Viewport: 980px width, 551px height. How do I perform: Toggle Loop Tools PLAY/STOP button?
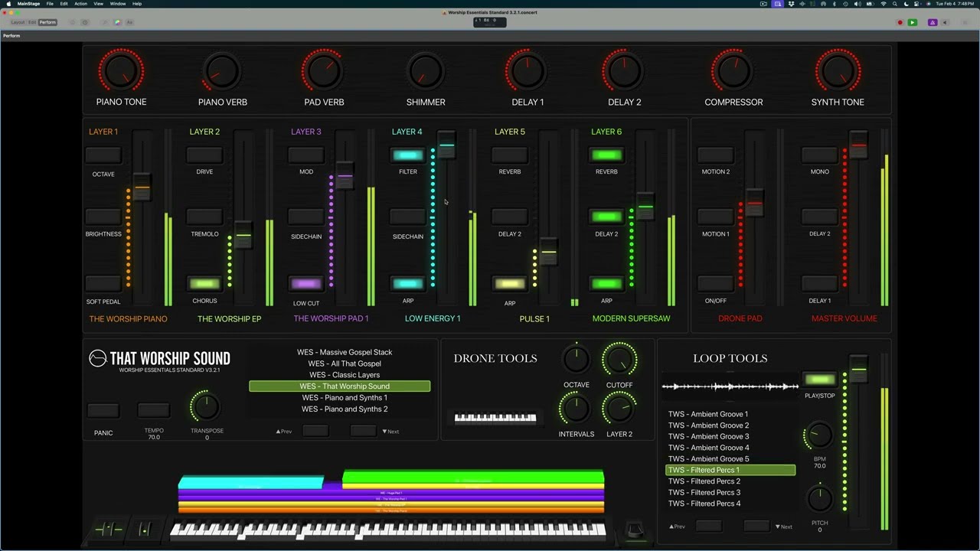click(x=819, y=380)
